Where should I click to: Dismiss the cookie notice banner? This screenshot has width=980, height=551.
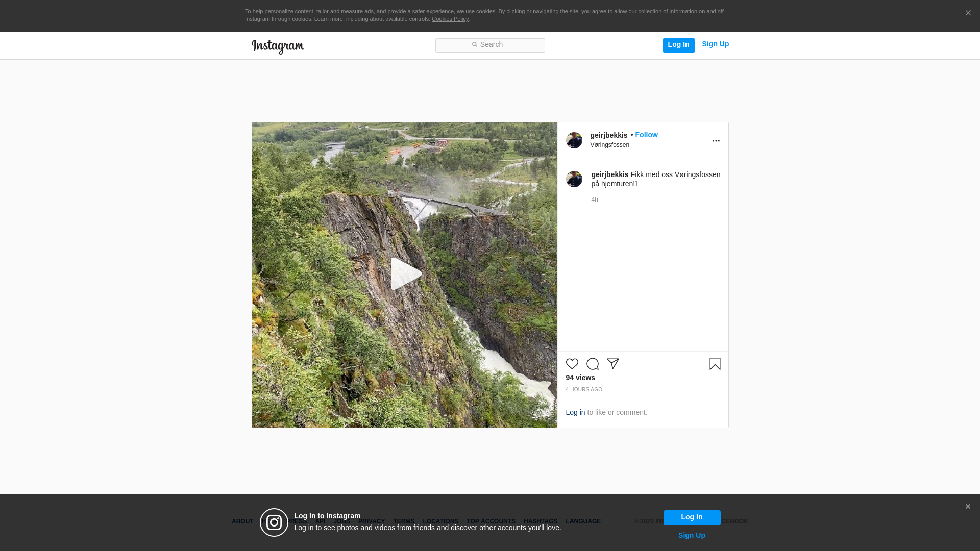(968, 13)
